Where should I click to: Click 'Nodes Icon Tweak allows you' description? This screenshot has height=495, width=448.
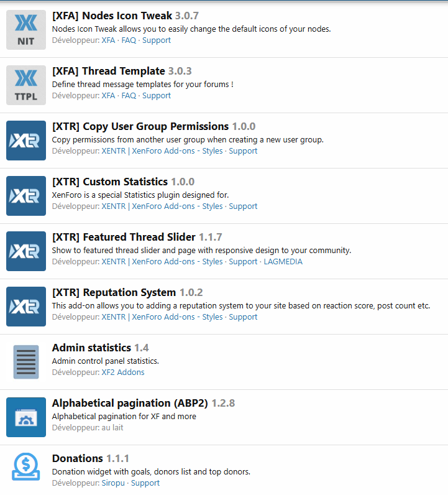click(x=191, y=29)
